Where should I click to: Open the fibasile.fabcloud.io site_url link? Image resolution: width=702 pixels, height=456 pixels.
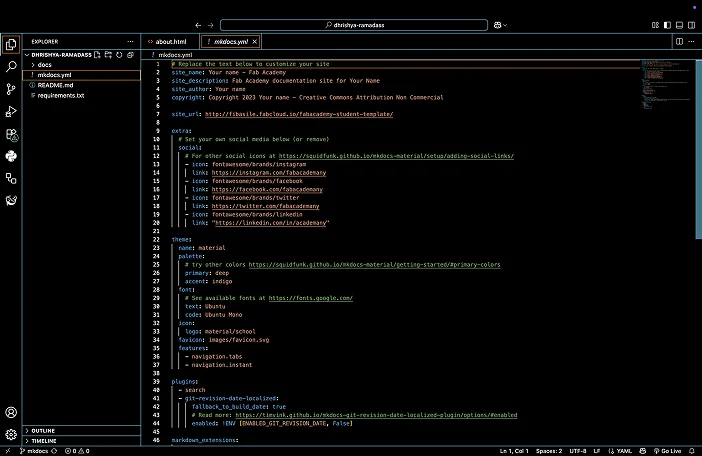pos(299,114)
